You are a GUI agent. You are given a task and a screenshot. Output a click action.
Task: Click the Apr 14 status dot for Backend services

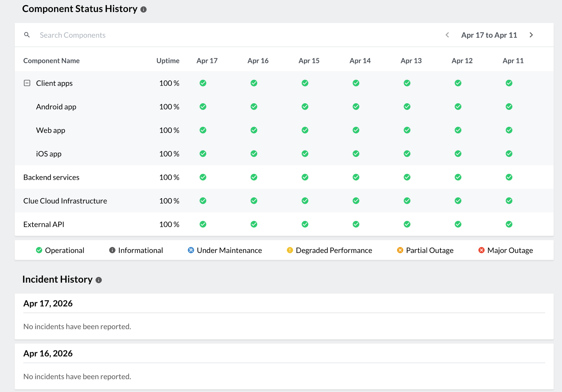coord(356,177)
